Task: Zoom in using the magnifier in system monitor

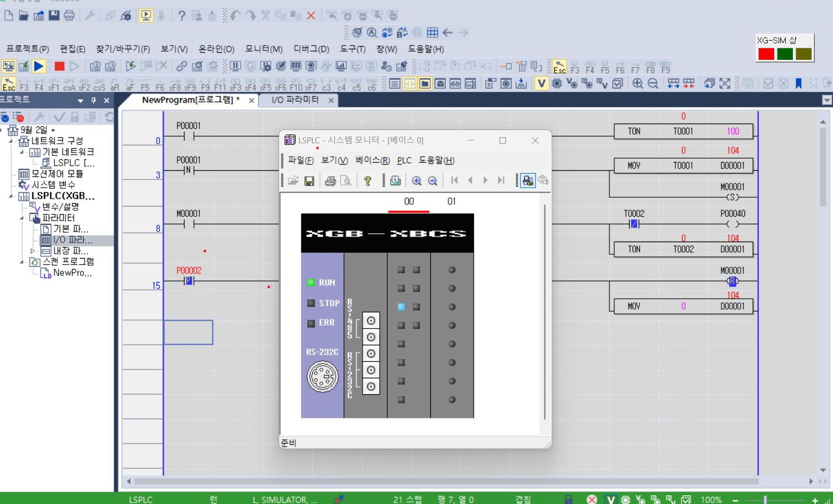Action: (x=417, y=180)
